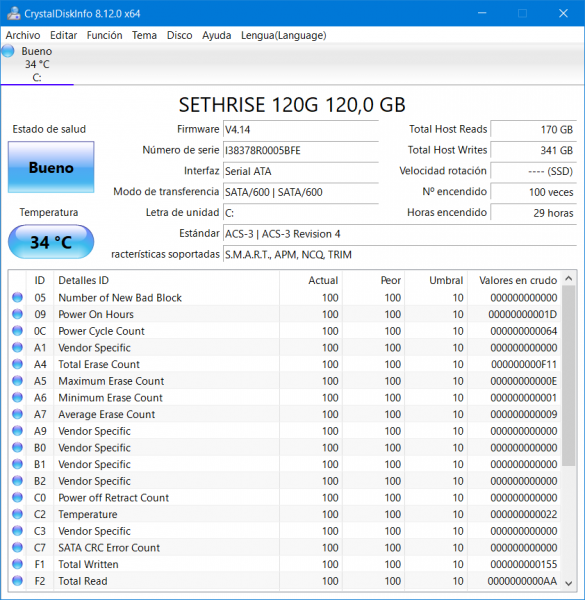
Task: Open the Disco menu
Action: coord(179,35)
